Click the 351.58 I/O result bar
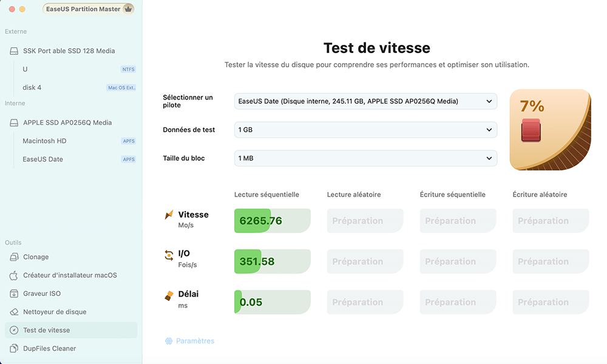The image size is (607, 364). click(272, 261)
